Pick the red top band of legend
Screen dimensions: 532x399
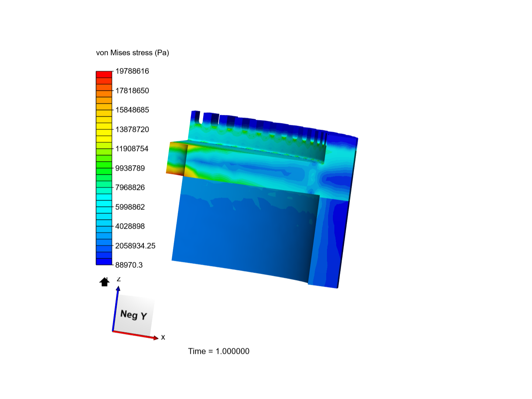[104, 74]
